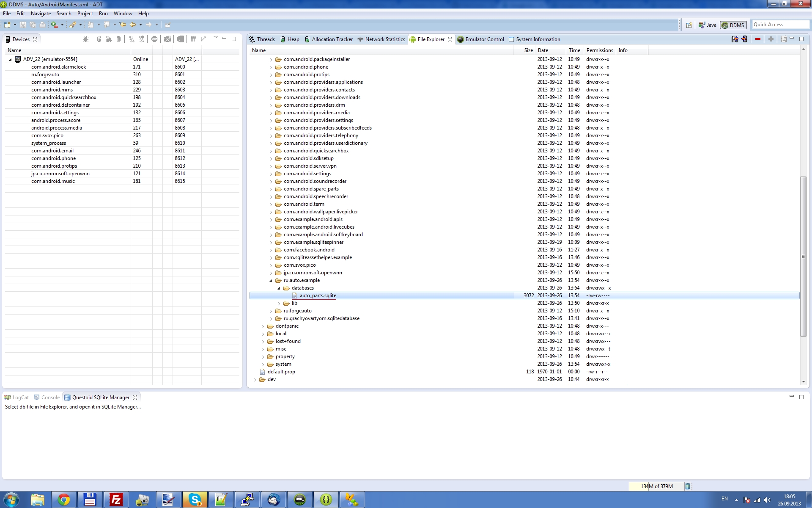
Task: Click the File Explorer vertical scrollbar
Action: [x=804, y=257]
